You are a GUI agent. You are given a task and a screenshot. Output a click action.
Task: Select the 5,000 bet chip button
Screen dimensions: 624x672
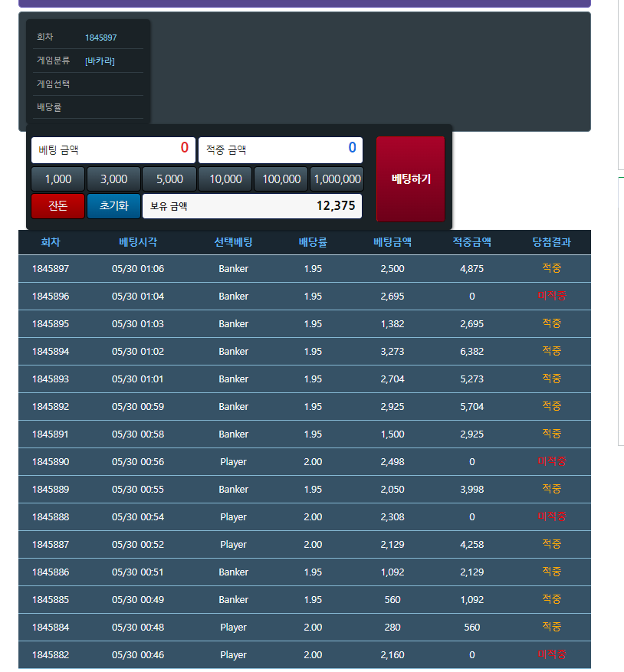point(169,179)
